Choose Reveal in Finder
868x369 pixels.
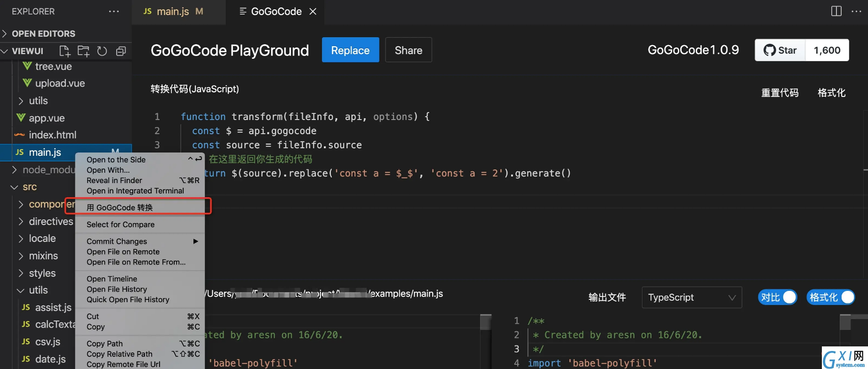click(x=140, y=180)
